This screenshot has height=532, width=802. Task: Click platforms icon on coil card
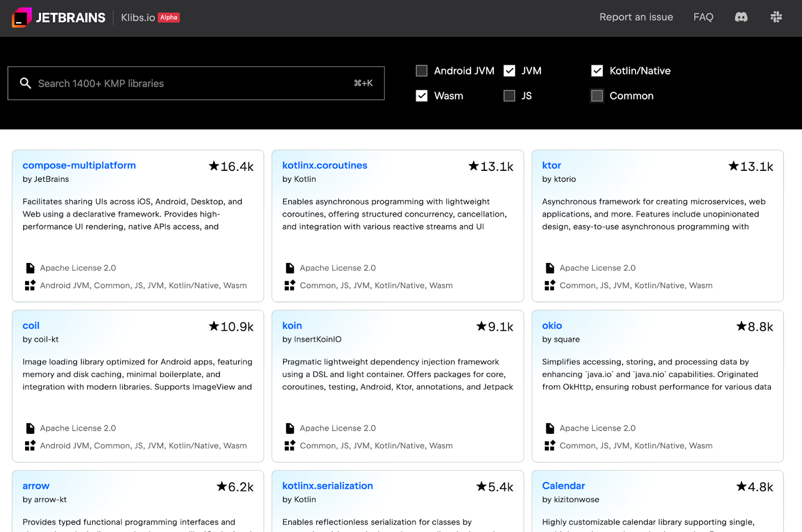[x=30, y=446]
